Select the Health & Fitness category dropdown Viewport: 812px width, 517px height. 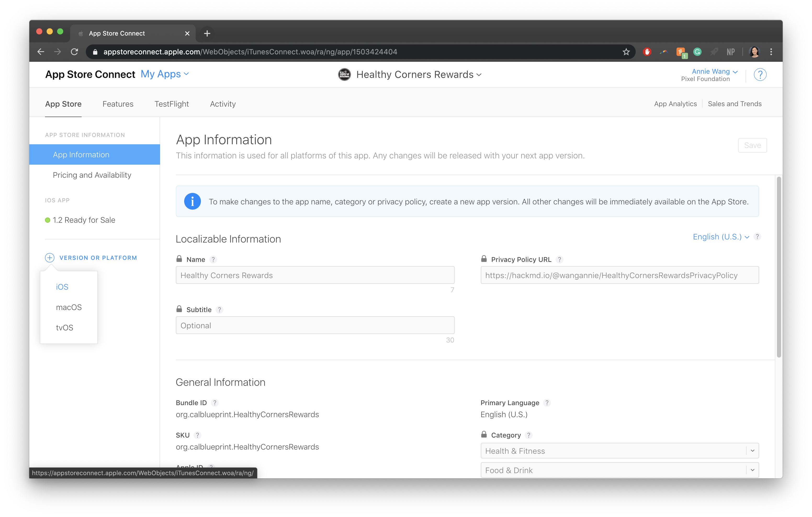pos(620,451)
